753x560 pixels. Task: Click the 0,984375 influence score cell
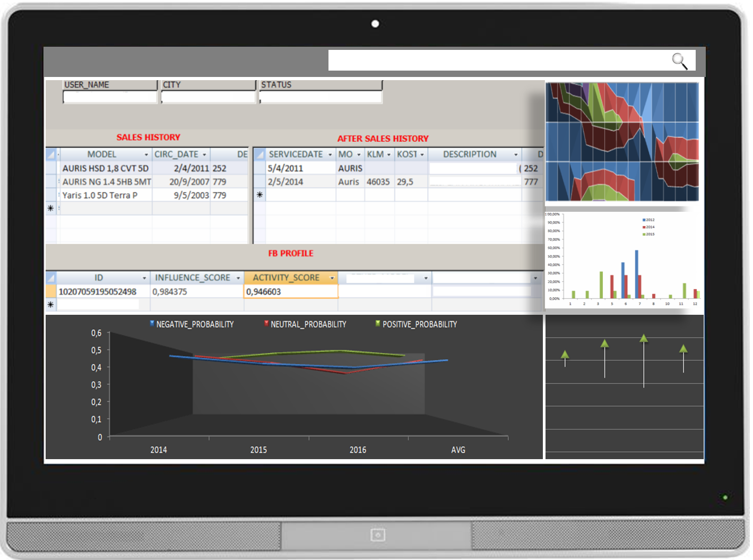tap(196, 291)
